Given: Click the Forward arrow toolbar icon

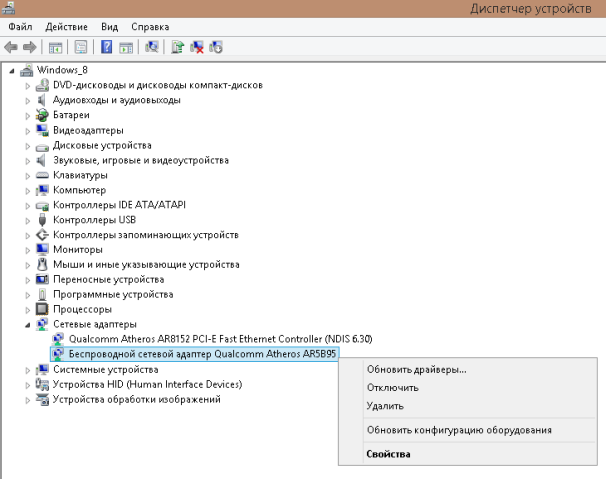Looking at the screenshot, I should [x=30, y=47].
